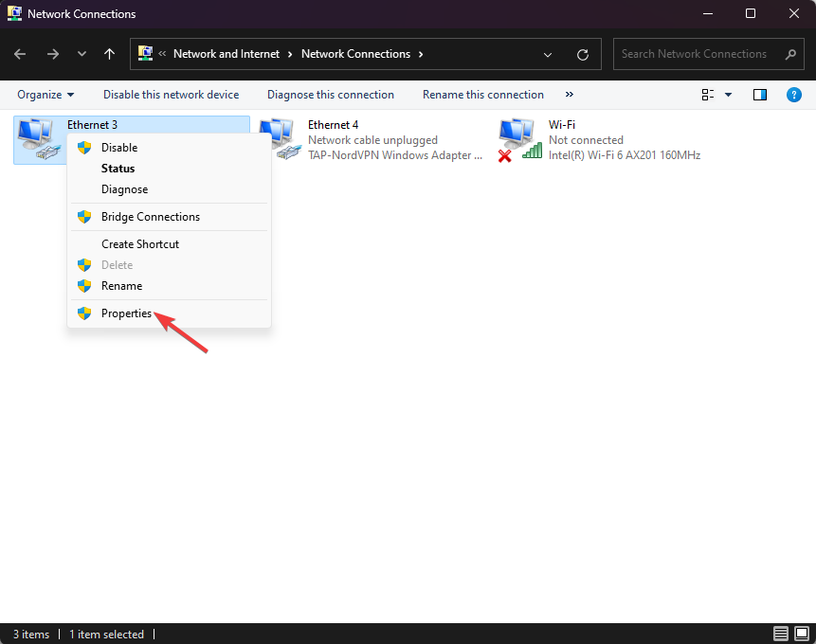Choose Bridge Connections from the context menu
The image size is (816, 644).
click(151, 216)
